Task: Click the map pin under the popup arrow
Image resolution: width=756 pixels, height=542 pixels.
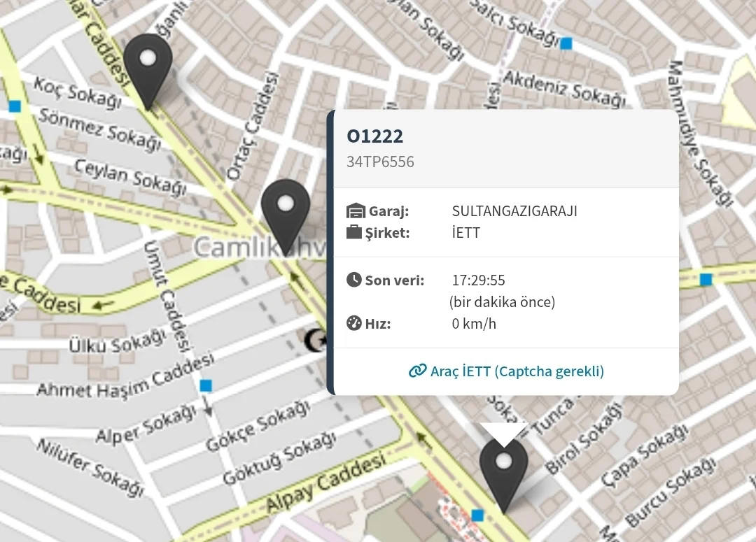Action: click(x=503, y=469)
